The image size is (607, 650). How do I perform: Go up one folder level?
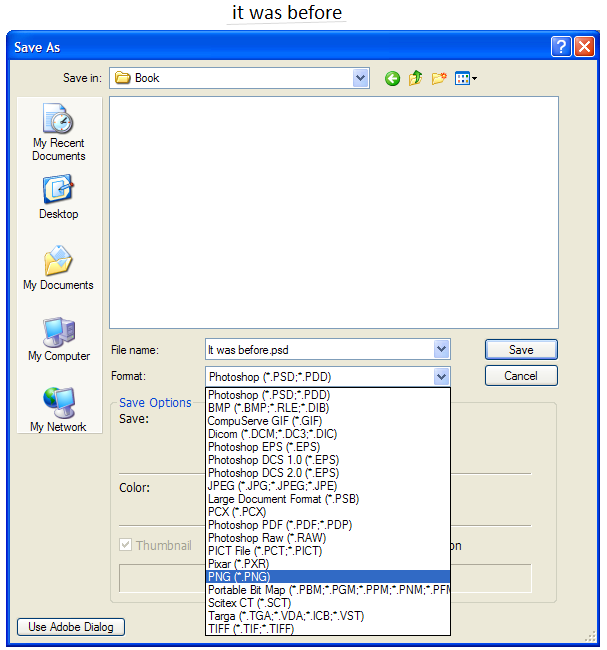416,78
